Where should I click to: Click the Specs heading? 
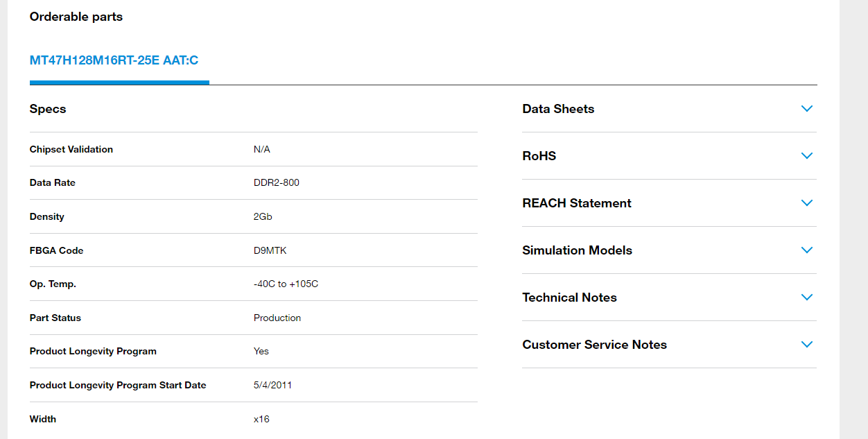(48, 109)
